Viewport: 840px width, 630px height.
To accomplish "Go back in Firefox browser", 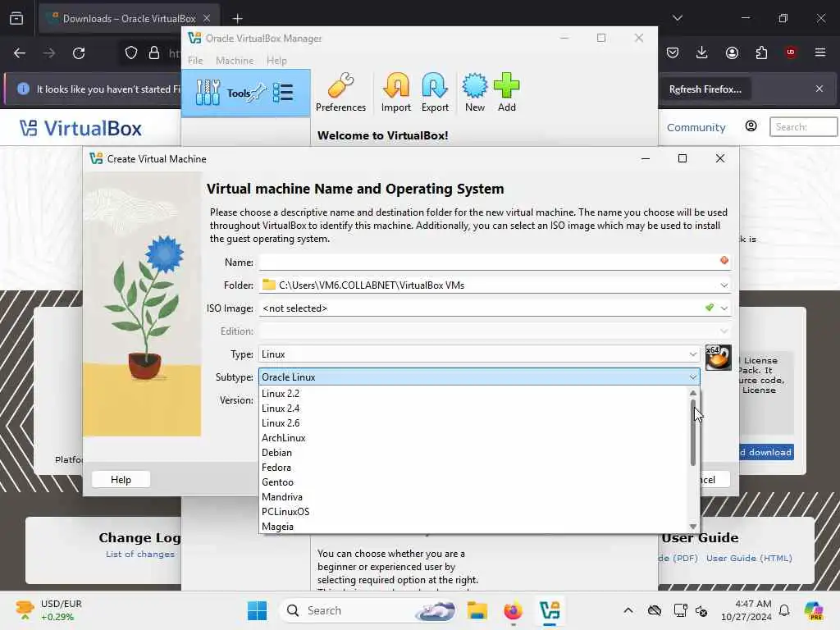I will (x=20, y=53).
